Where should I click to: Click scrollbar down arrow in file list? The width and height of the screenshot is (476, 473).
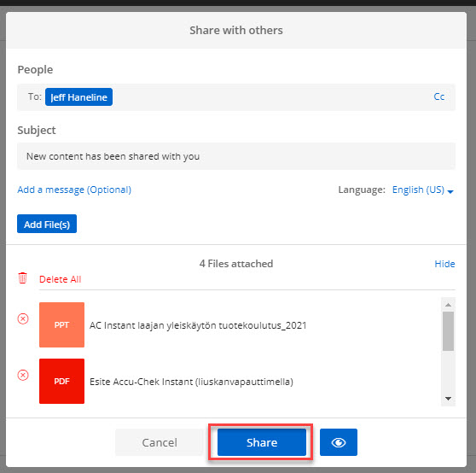[x=448, y=398]
